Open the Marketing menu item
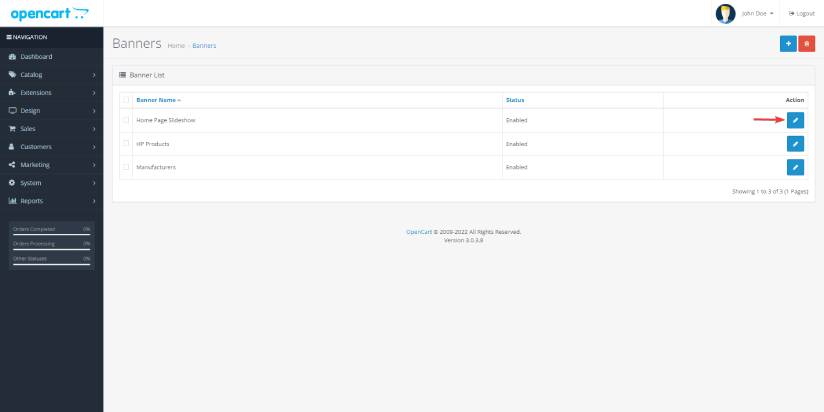The image size is (824, 412). tap(50, 165)
